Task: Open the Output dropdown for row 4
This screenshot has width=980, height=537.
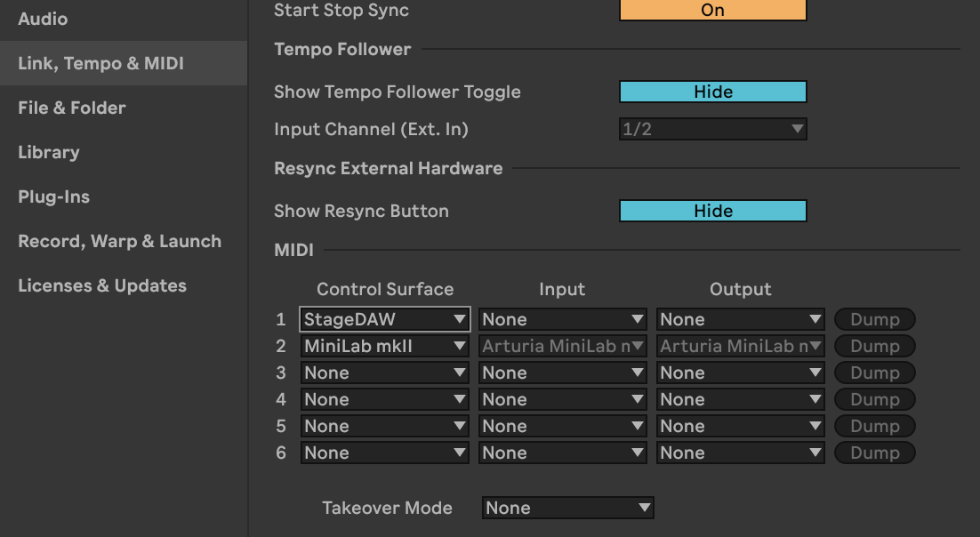Action: (x=741, y=399)
